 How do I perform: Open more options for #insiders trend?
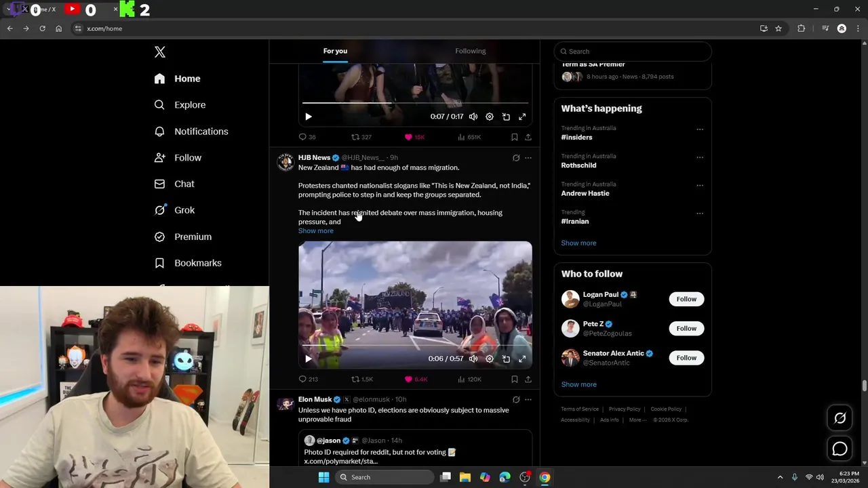pyautogui.click(x=700, y=129)
